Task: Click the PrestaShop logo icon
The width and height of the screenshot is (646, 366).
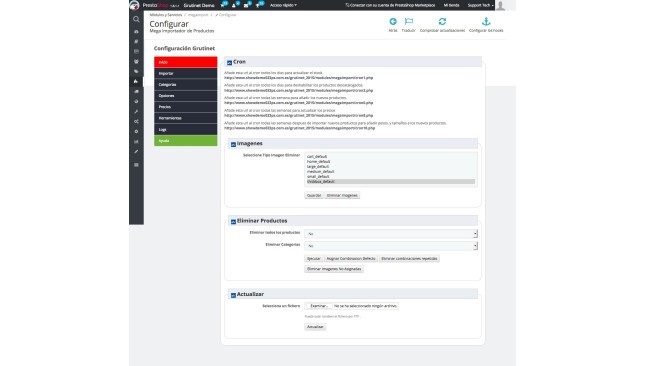Action: point(135,5)
